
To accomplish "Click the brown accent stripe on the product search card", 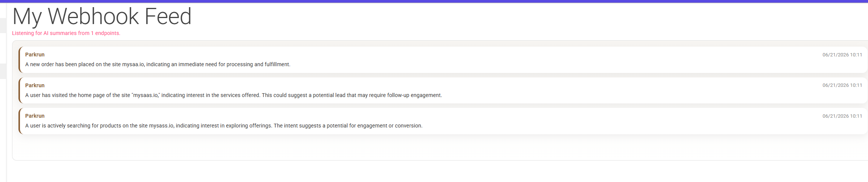I will [19, 121].
